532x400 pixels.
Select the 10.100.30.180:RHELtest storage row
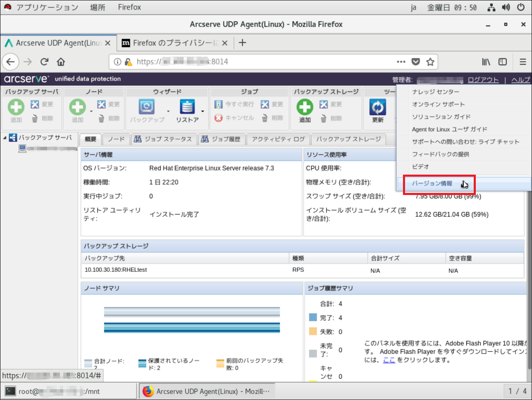click(x=302, y=270)
